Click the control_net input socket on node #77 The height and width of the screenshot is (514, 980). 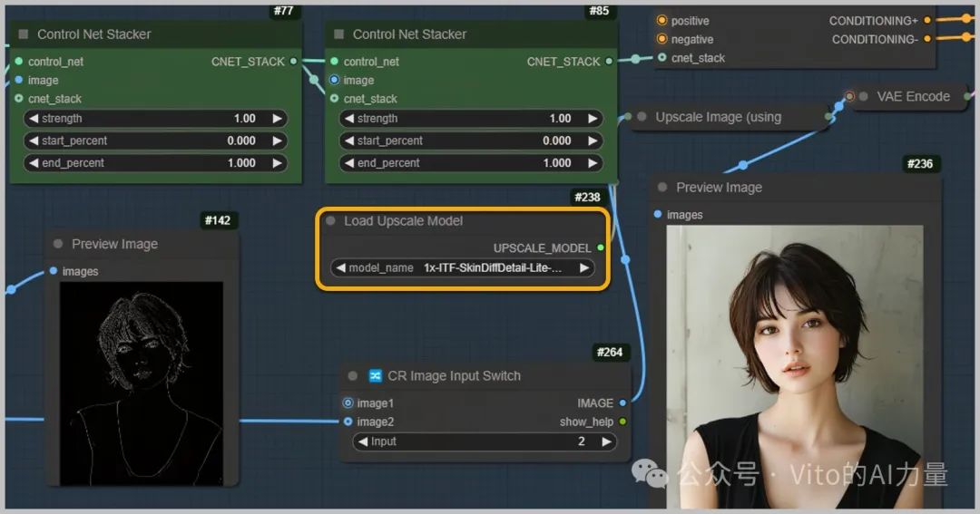pos(19,62)
